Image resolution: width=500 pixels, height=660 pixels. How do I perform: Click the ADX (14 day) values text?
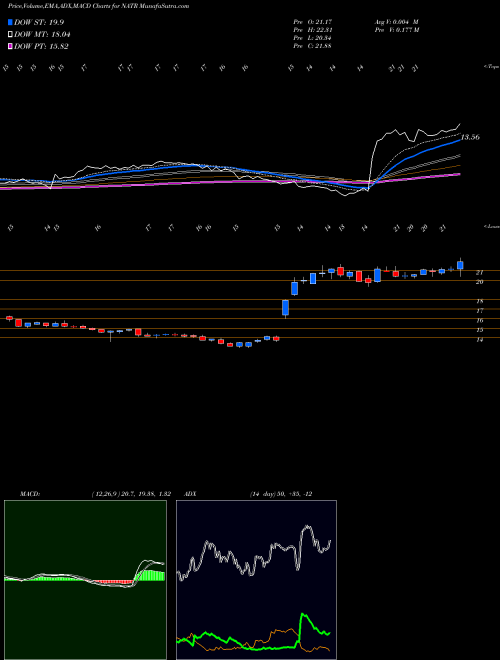(281, 494)
